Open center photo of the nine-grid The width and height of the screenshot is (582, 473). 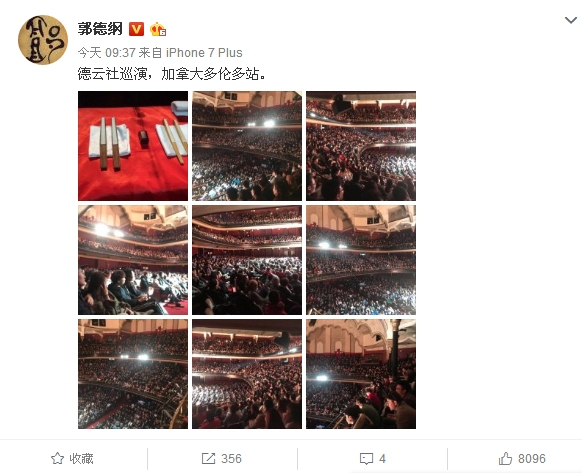tap(247, 260)
